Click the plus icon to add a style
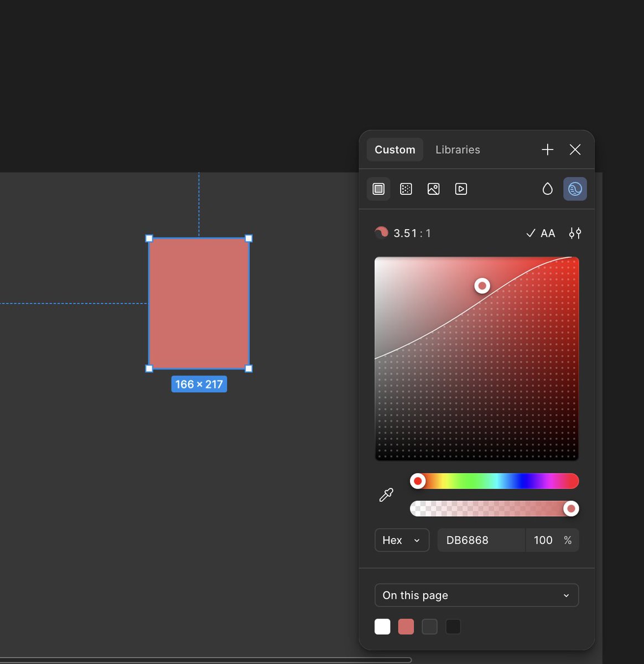The image size is (644, 664). tap(547, 149)
